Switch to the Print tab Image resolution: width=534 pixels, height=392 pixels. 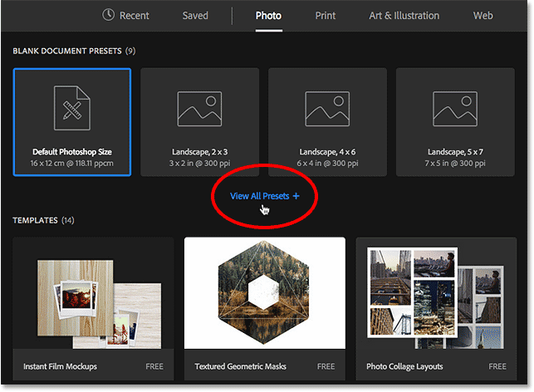pos(326,16)
